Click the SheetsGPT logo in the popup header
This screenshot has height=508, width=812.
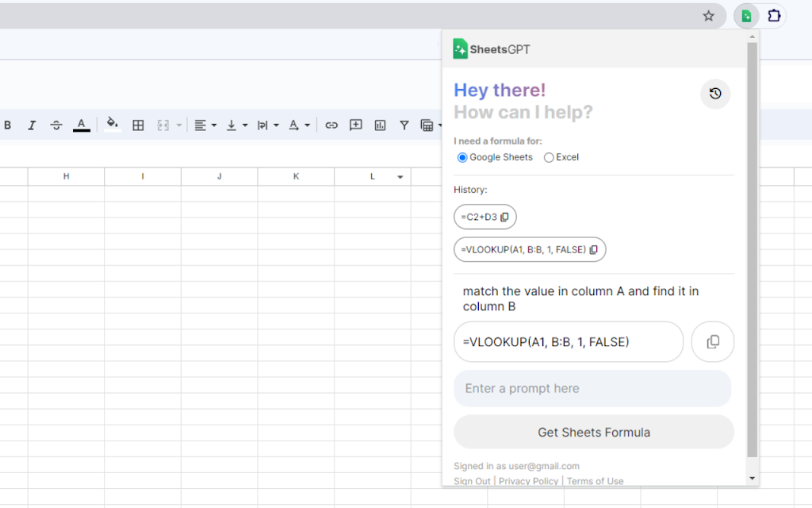[492, 49]
